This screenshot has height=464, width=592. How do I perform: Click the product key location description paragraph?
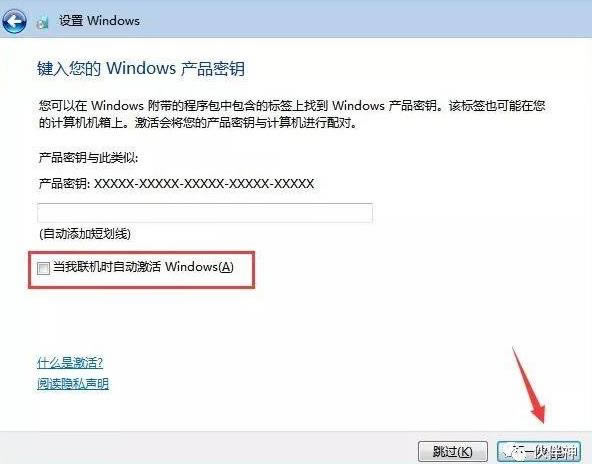[x=292, y=114]
